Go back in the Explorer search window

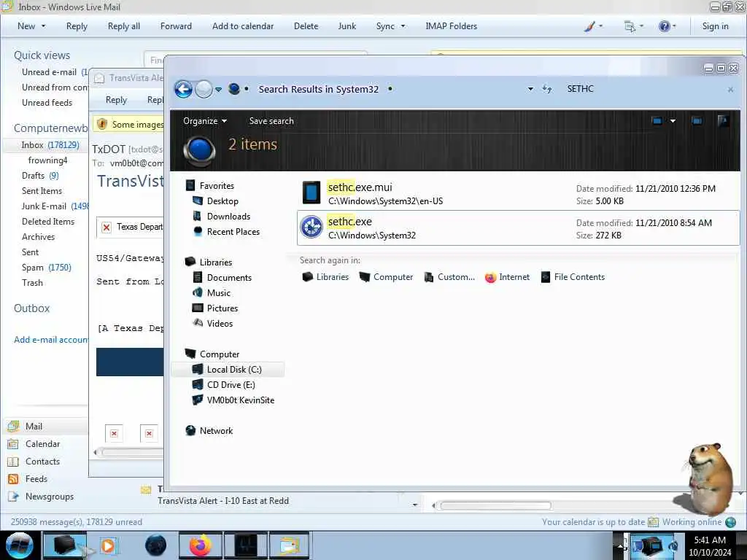(x=183, y=89)
